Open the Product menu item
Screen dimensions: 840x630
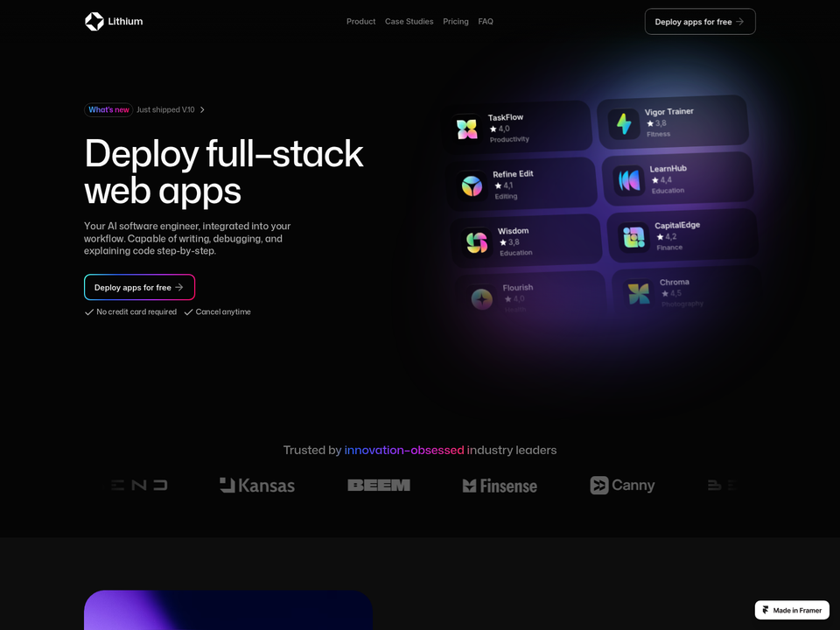[360, 21]
